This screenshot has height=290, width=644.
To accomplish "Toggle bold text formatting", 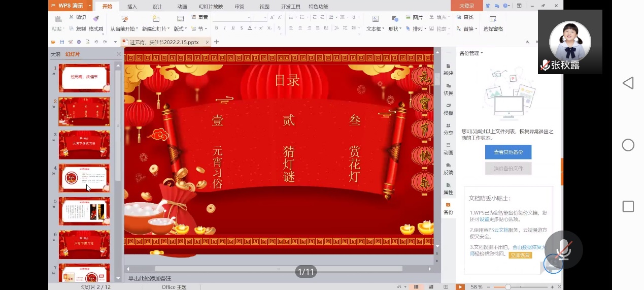I will (x=217, y=28).
